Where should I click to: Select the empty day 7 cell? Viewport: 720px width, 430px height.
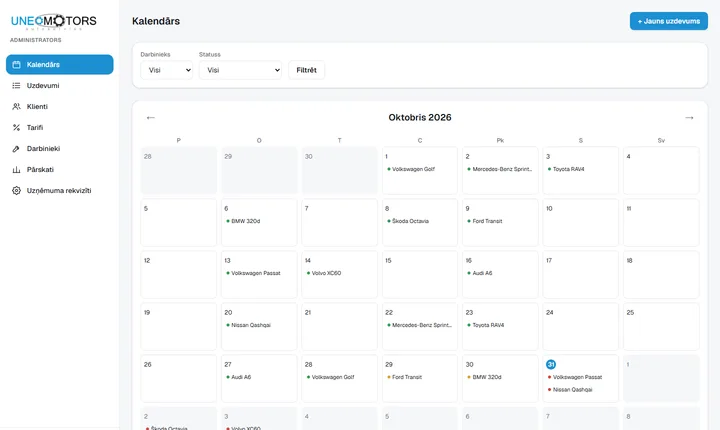(339, 222)
